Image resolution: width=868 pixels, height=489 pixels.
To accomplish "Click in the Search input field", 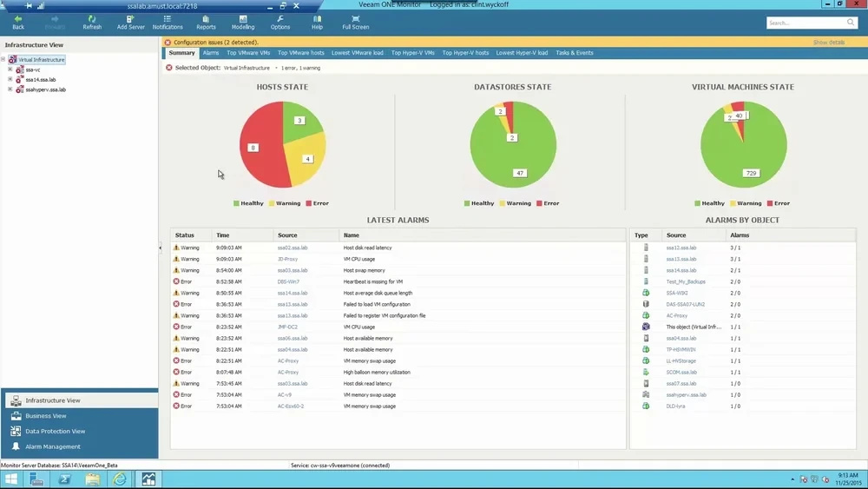I will click(806, 23).
